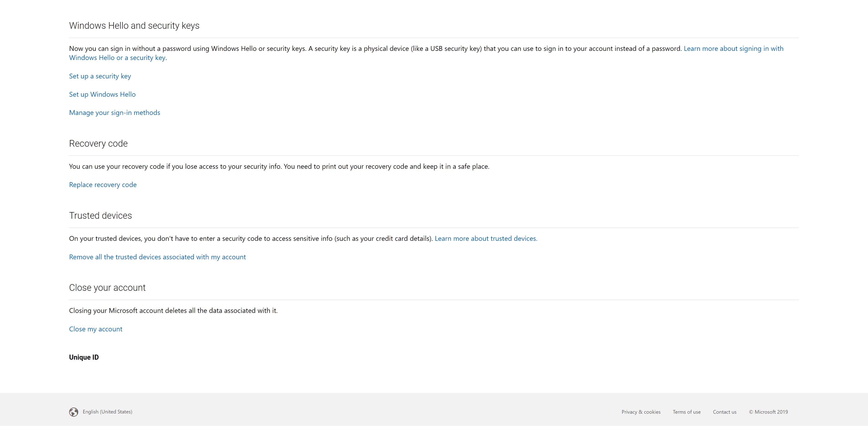Click the Recovery code heading
The width and height of the screenshot is (868, 426).
(x=98, y=144)
